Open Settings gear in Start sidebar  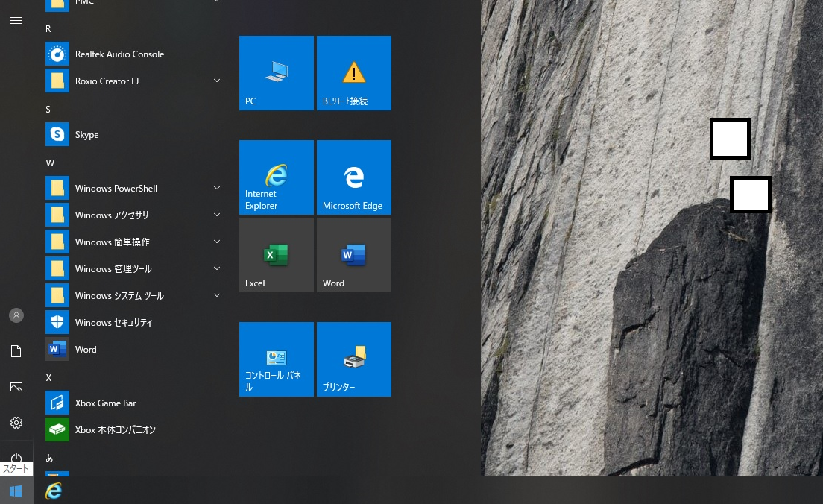[x=16, y=423]
